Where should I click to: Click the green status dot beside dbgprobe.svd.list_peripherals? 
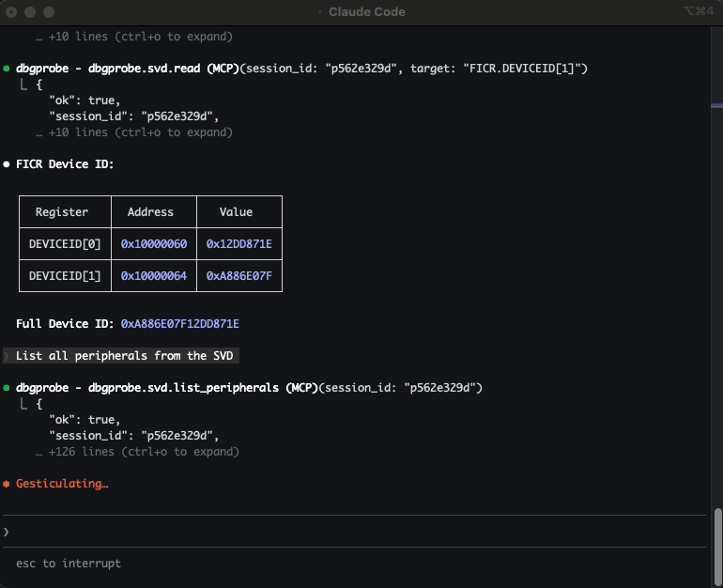(8, 388)
